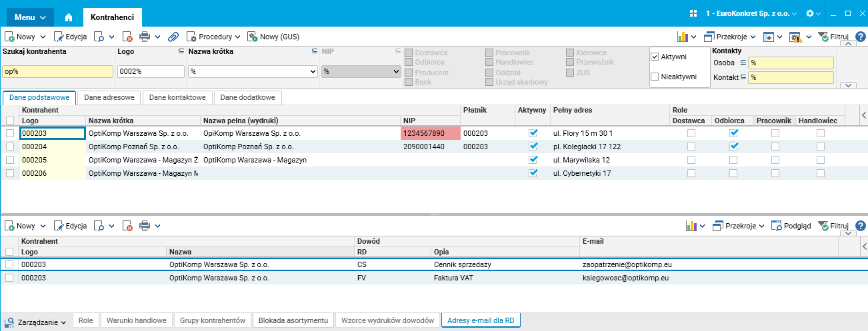Toggle Dostawca checkbox in pl. Kolegiacki row
This screenshot has width=868, height=331.
click(691, 147)
